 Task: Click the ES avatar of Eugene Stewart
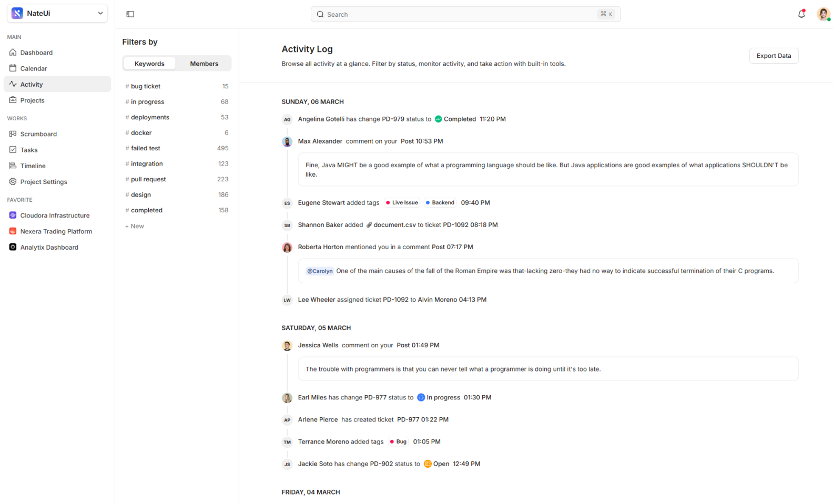point(287,203)
